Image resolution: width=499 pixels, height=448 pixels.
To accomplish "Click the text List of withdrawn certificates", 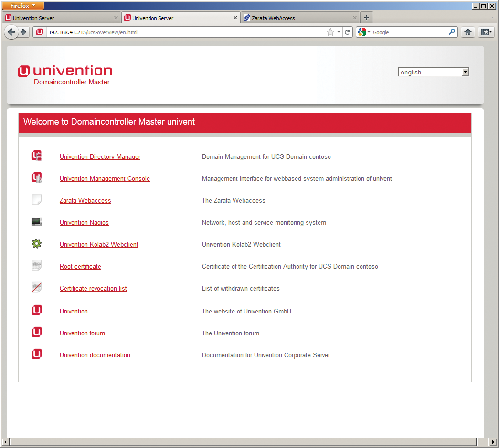I will click(241, 288).
